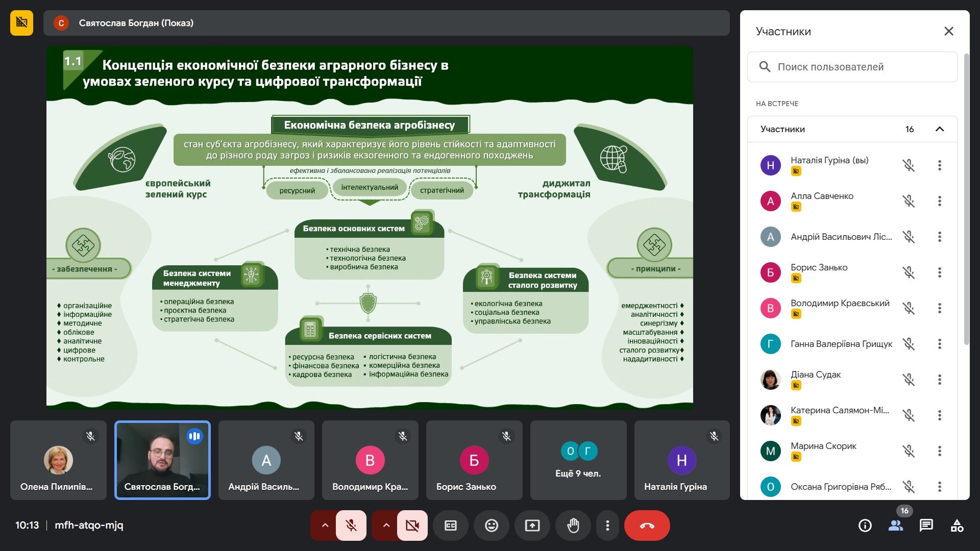The height and width of the screenshot is (551, 980).
Task: Select Олена Пилипів video tile
Action: [58, 460]
